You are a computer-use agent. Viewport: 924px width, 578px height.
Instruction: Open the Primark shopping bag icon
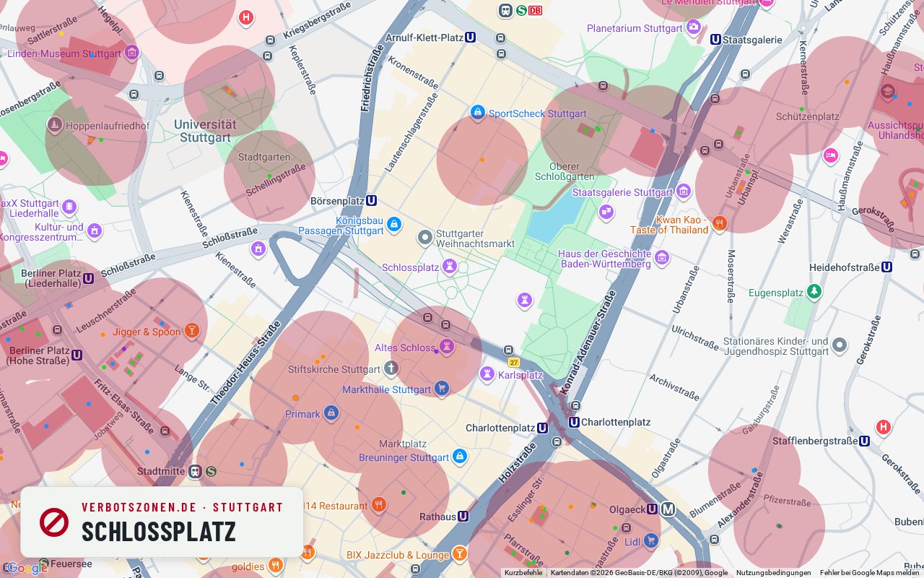(331, 413)
